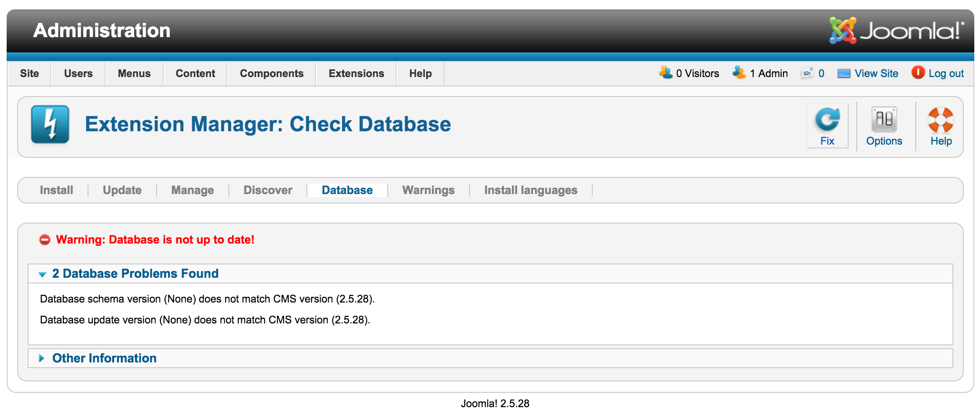
Task: Click the messages envelope icon
Action: click(x=807, y=73)
